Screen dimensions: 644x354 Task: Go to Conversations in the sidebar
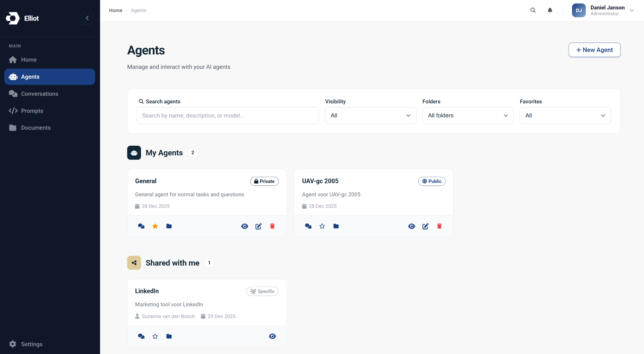tap(40, 94)
